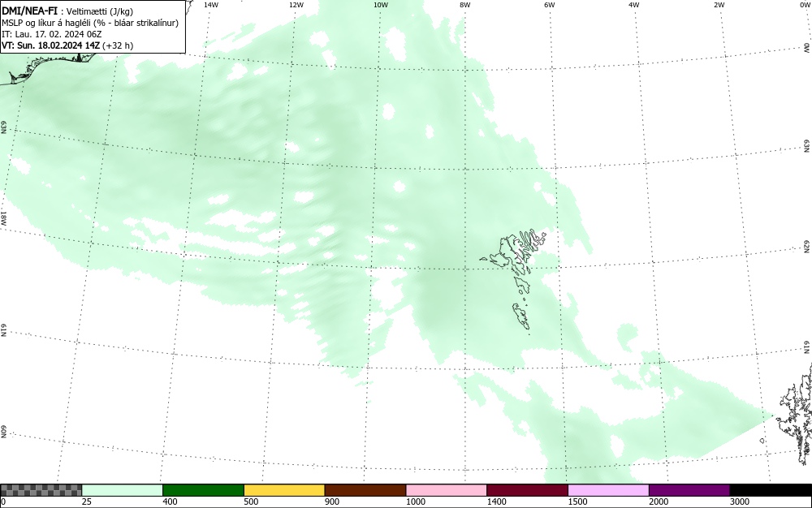The height and width of the screenshot is (508, 812).
Task: Click the pink 1000–1400 legend swatch
Action: pyautogui.click(x=447, y=490)
